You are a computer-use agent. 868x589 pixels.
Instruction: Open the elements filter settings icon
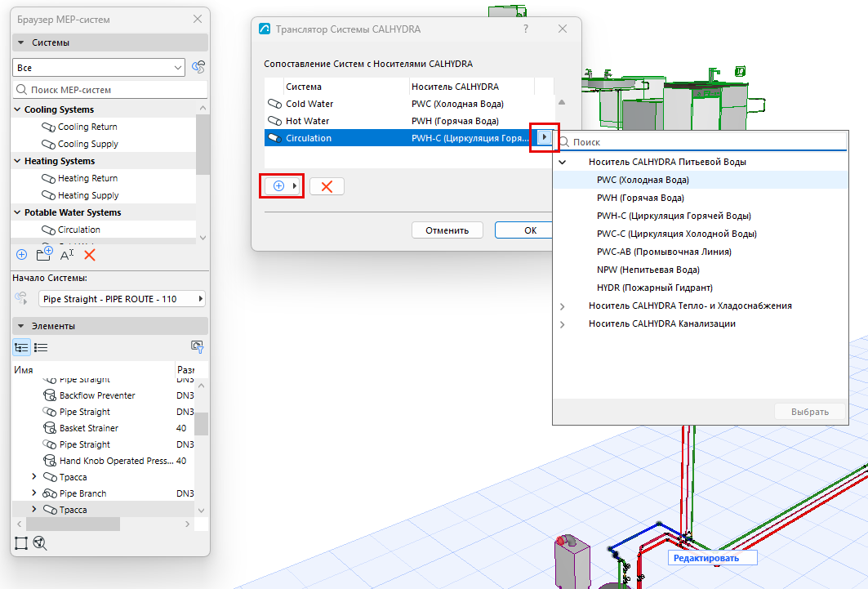pyautogui.click(x=197, y=347)
